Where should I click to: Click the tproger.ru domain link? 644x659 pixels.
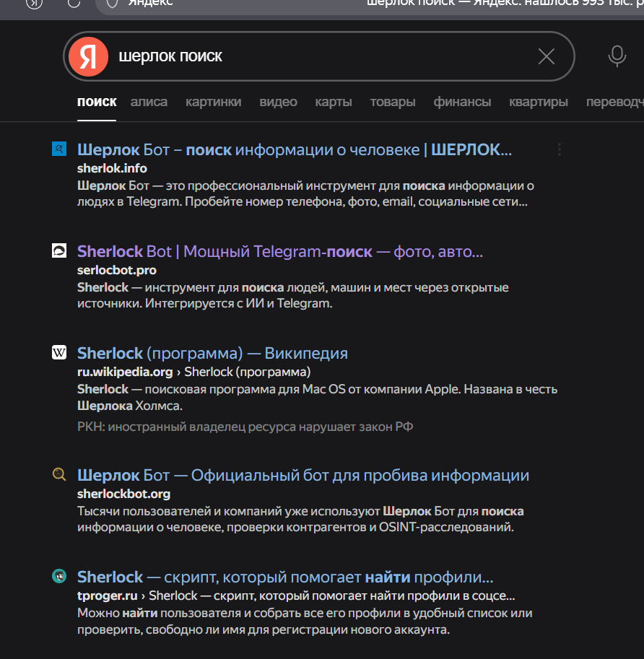[x=107, y=595]
